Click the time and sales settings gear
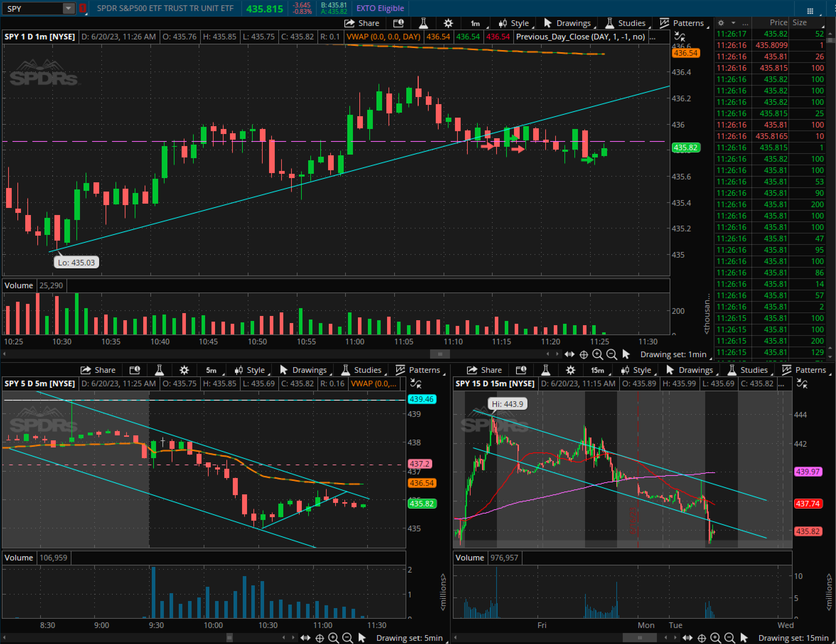 pyautogui.click(x=721, y=23)
